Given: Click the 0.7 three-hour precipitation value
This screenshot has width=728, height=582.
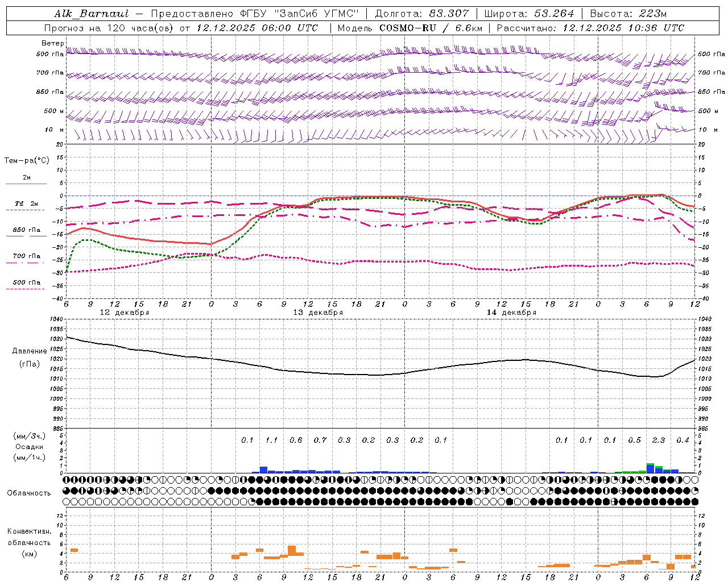Looking at the screenshot, I should [320, 440].
